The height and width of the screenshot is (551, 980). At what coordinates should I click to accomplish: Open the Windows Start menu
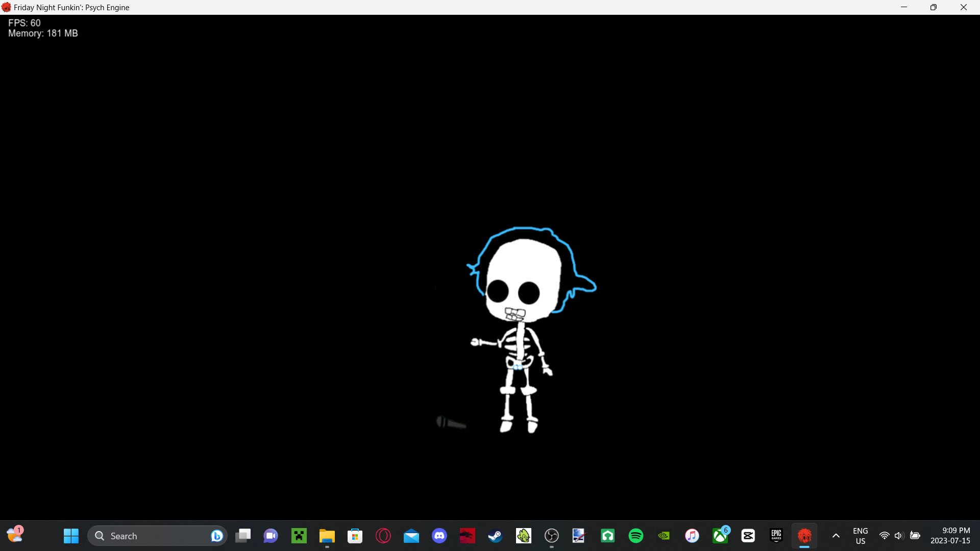pyautogui.click(x=71, y=536)
